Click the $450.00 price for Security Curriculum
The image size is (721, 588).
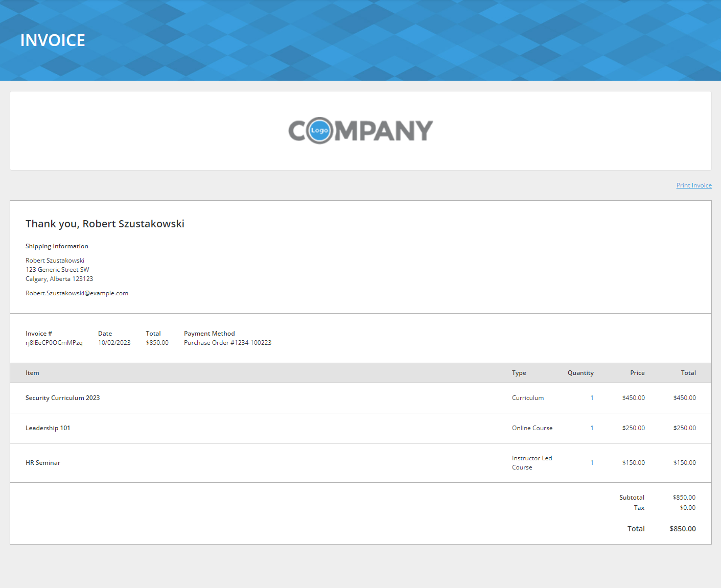pyautogui.click(x=634, y=398)
